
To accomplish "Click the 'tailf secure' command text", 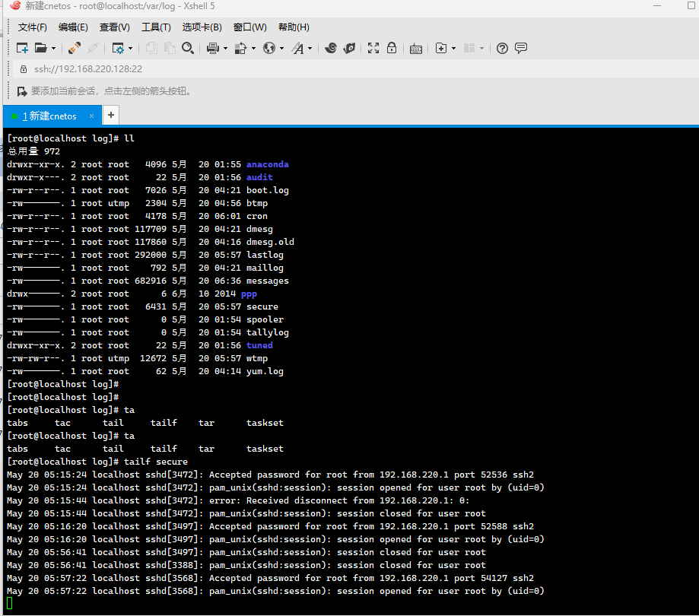I will pos(156,462).
